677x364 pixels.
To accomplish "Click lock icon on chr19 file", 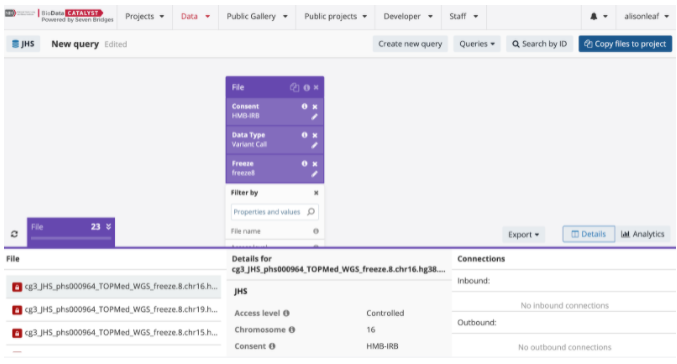I will [17, 310].
